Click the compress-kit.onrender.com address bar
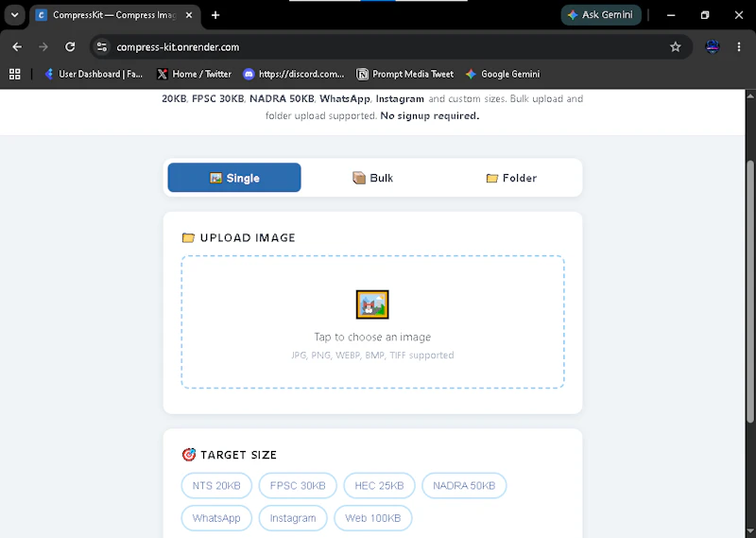This screenshot has height=538, width=756. tap(391, 47)
